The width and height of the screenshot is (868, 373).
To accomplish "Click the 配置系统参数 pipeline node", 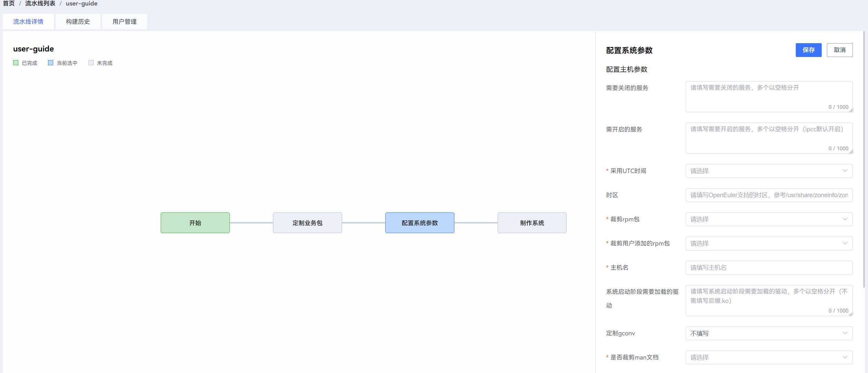I will 419,223.
